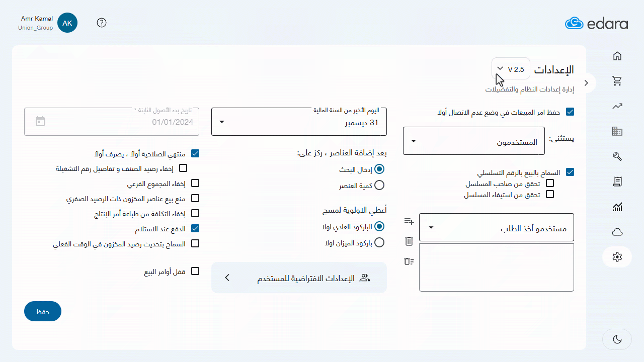Uncheck حفظ امر المبيعات في وضع عدم الاتصال

pos(570,112)
